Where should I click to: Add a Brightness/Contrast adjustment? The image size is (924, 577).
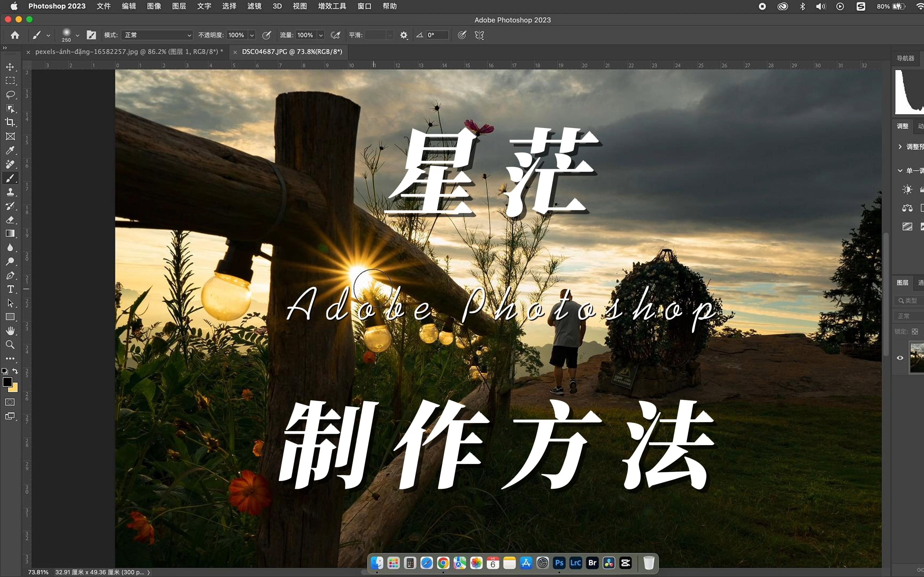[907, 189]
